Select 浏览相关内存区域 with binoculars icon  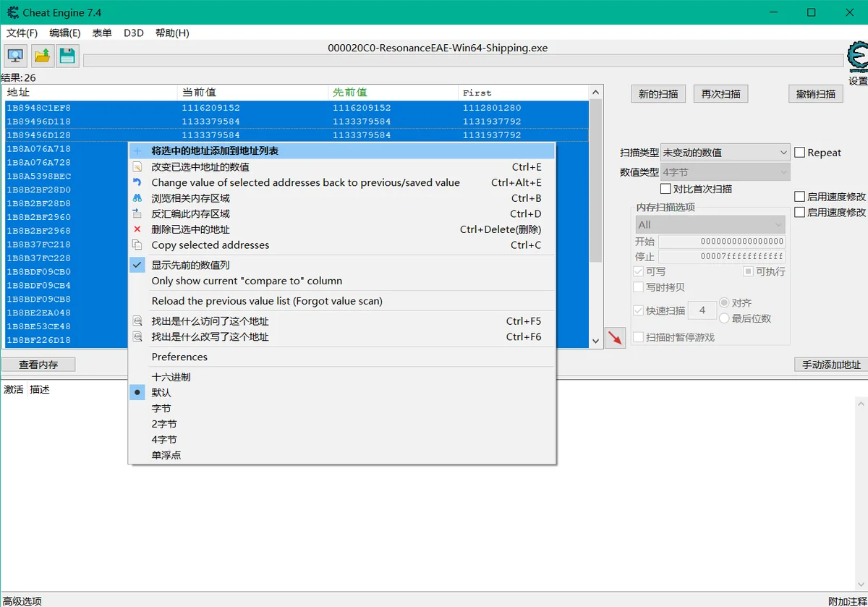click(x=341, y=198)
